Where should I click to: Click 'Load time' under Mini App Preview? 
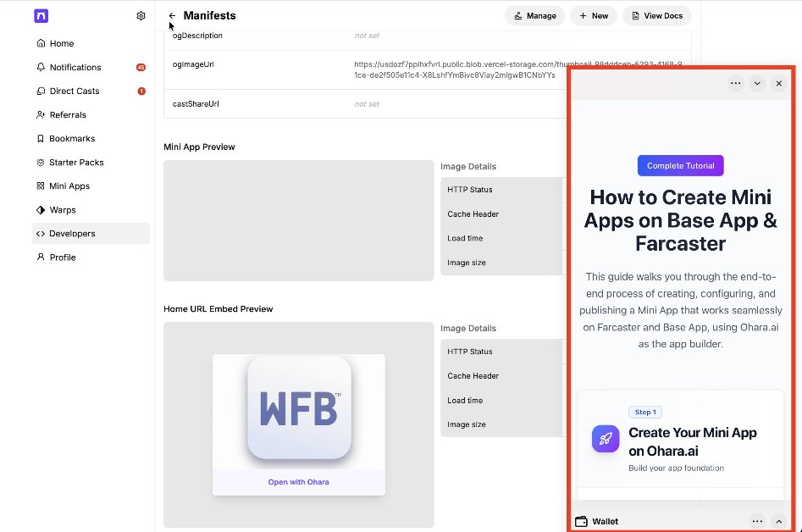465,238
